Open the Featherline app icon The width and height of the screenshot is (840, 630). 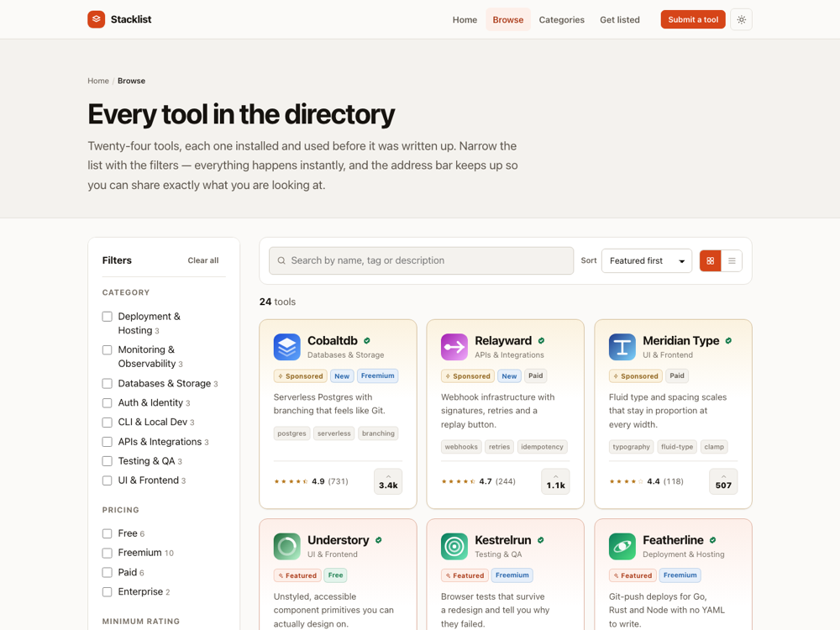tap(622, 547)
